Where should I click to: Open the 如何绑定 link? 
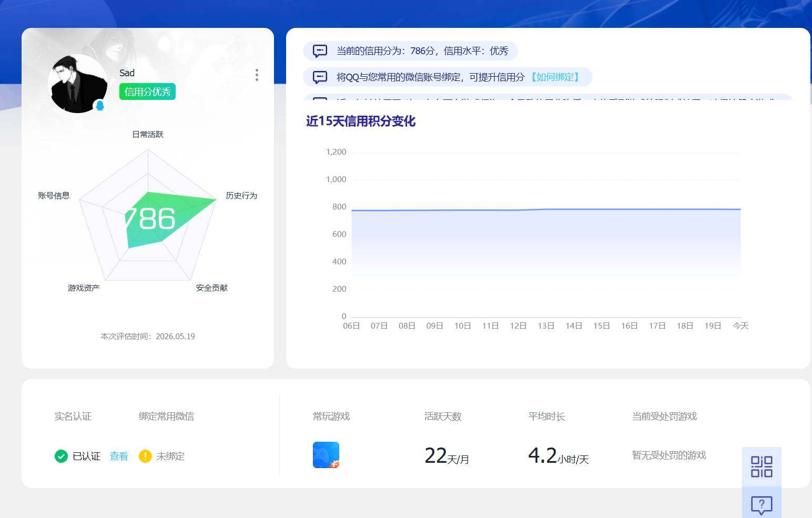[555, 77]
